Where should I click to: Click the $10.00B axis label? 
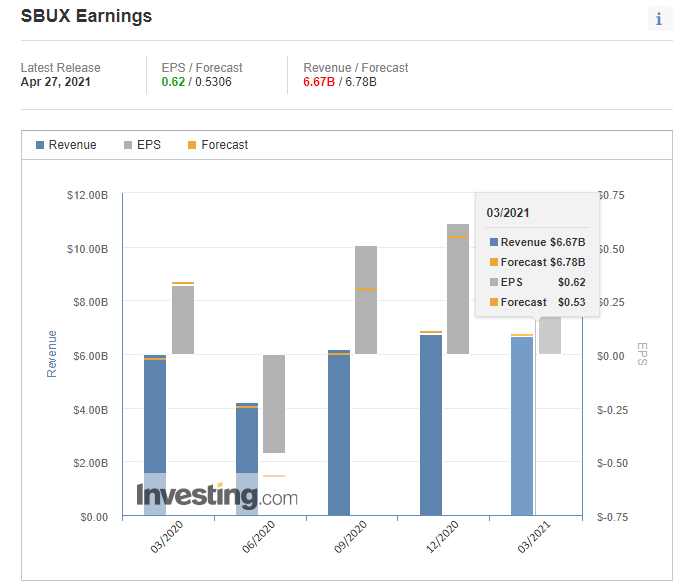tap(87, 249)
